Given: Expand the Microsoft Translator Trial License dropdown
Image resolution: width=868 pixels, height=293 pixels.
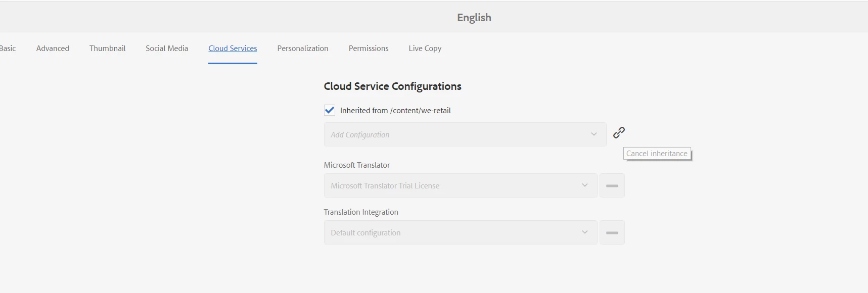Looking at the screenshot, I should pyautogui.click(x=460, y=186).
